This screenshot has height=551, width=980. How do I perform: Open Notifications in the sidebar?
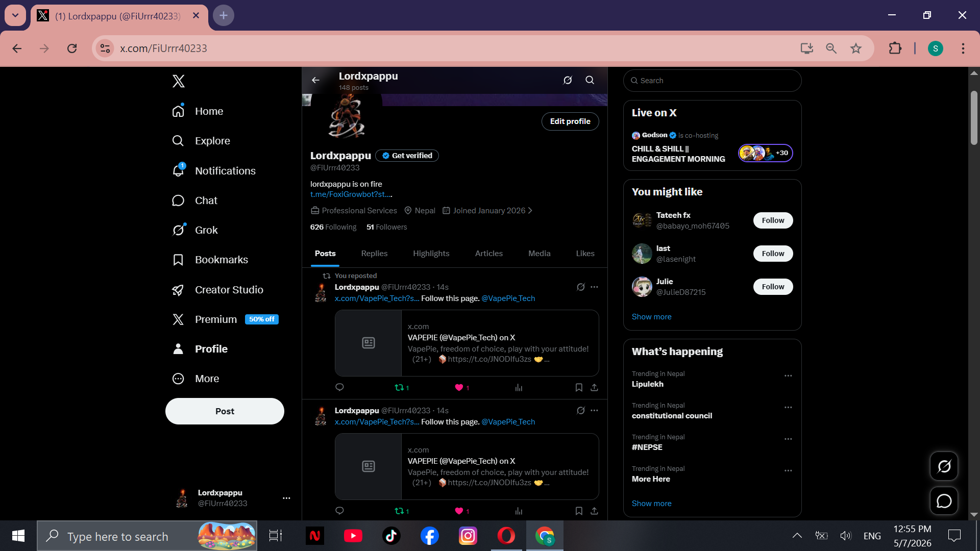coord(214,171)
